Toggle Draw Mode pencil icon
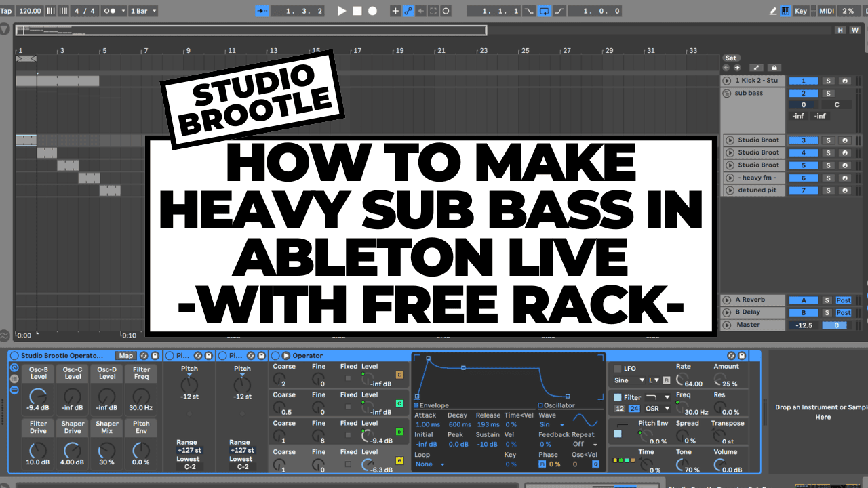Image resolution: width=868 pixels, height=488 pixels. point(774,11)
